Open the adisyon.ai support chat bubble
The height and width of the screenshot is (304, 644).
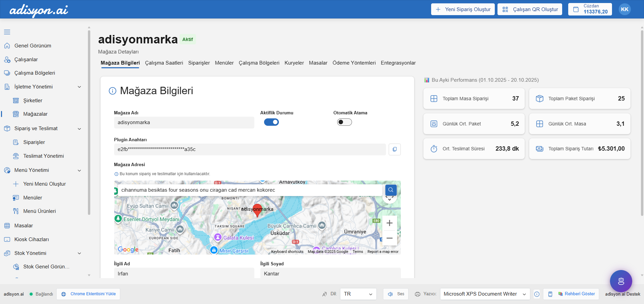[621, 281]
